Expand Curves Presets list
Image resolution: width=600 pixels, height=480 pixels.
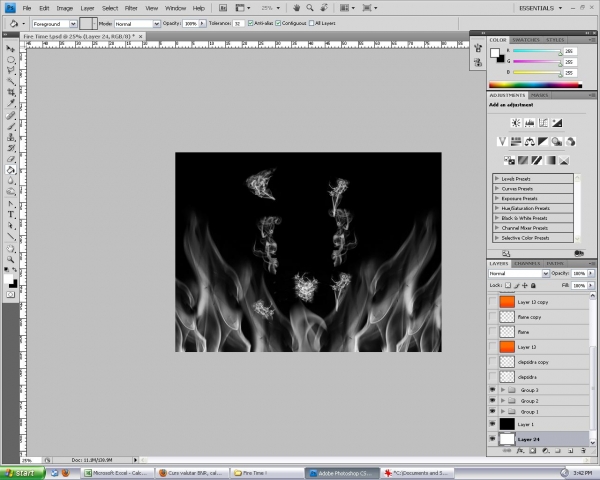497,188
